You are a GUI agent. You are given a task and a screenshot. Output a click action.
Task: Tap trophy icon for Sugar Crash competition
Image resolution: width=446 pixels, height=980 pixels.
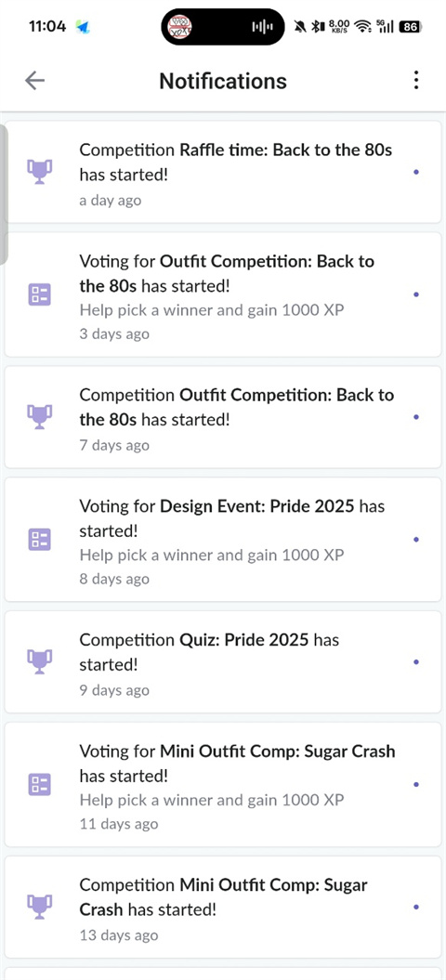point(39,907)
